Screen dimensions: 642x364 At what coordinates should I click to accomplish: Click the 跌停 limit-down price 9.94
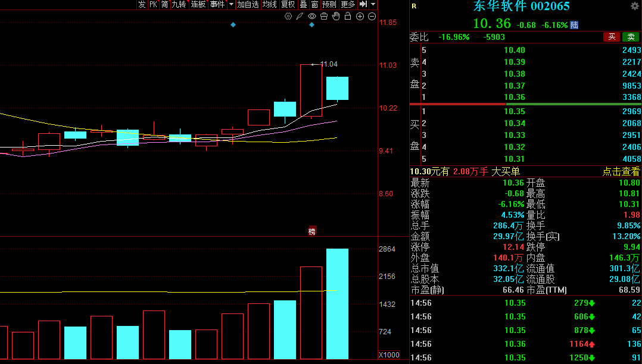[x=632, y=247]
